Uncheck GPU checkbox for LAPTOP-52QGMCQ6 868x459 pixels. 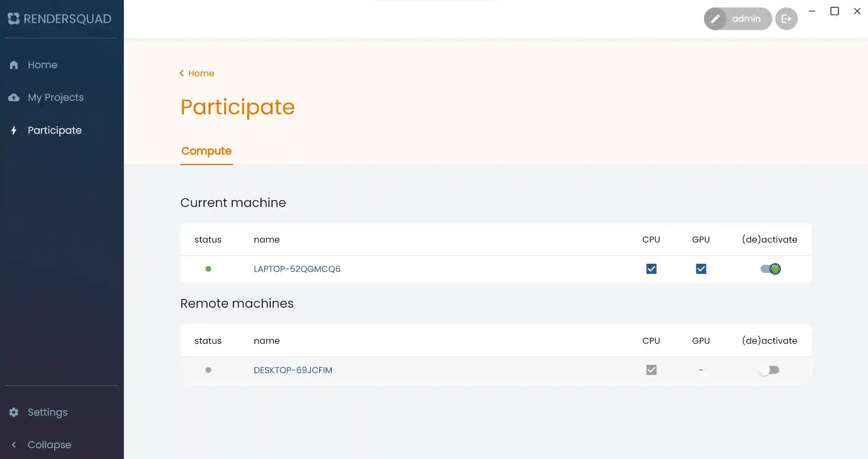point(701,269)
